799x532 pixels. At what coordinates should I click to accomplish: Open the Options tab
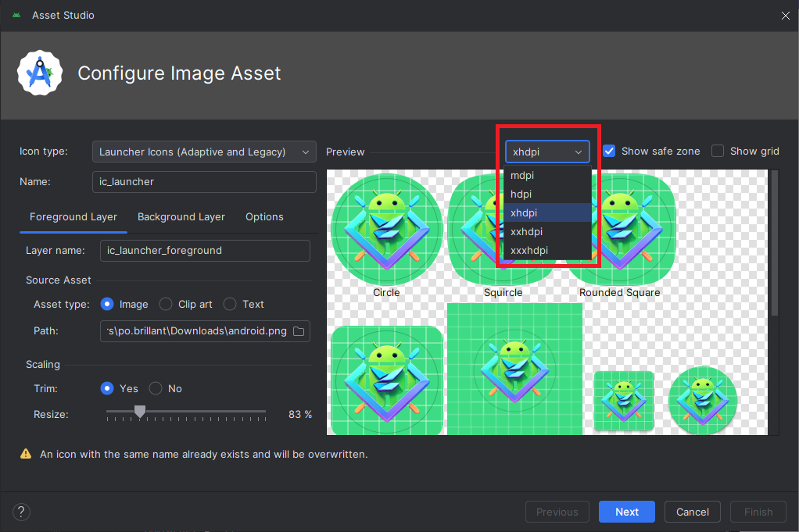[x=264, y=217]
